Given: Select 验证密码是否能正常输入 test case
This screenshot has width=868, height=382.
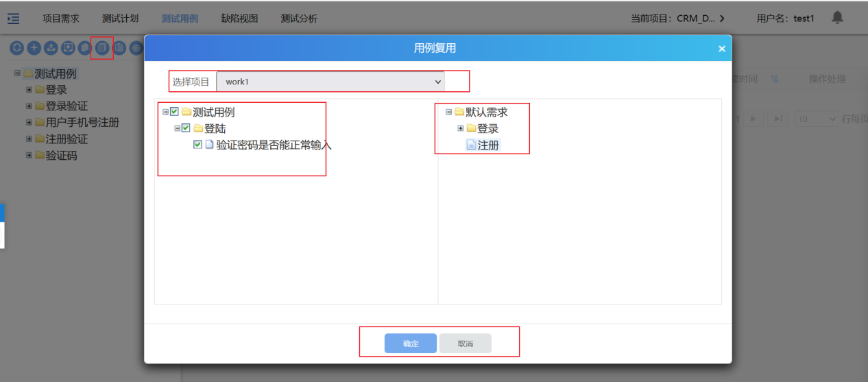Looking at the screenshot, I should click(274, 145).
